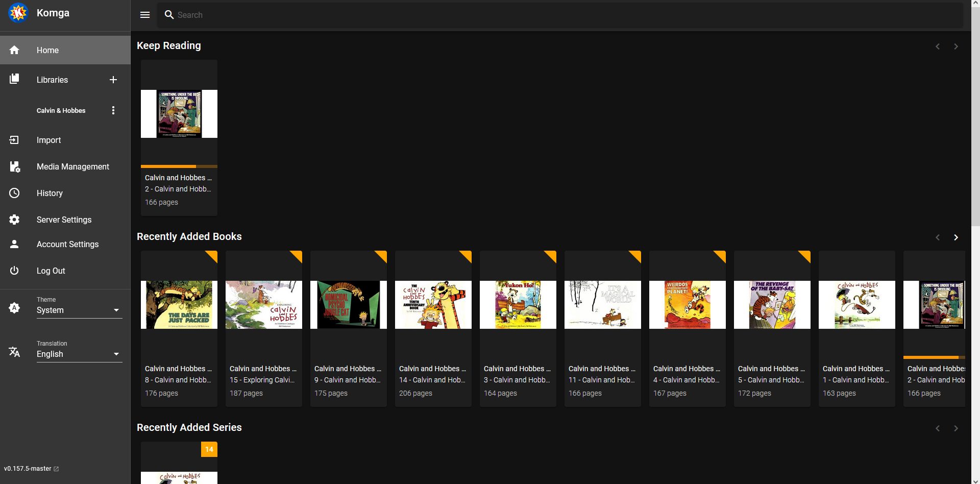Click title '1 - Calvin and Hobb...'
Screen dimensions: 980x484
pyautogui.click(x=855, y=380)
